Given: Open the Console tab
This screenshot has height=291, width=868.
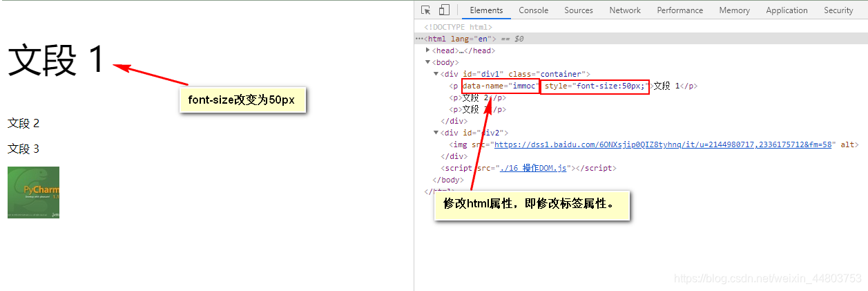Looking at the screenshot, I should 534,10.
